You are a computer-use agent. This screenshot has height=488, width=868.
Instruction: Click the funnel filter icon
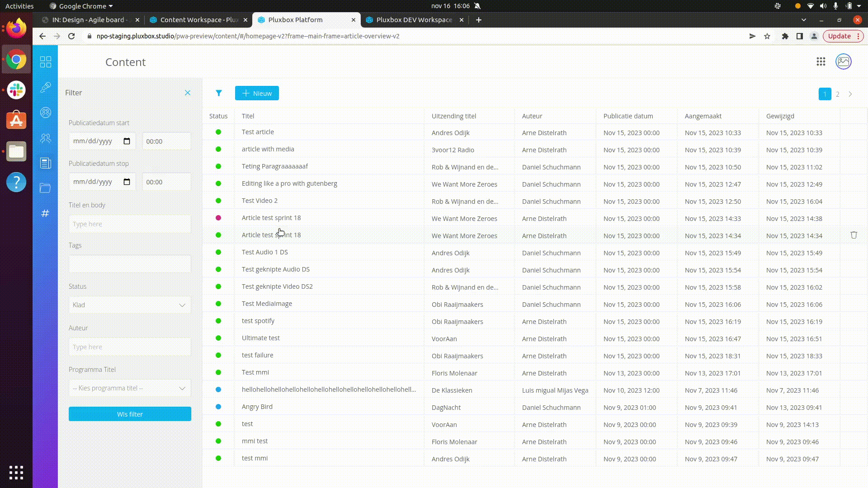tap(219, 93)
